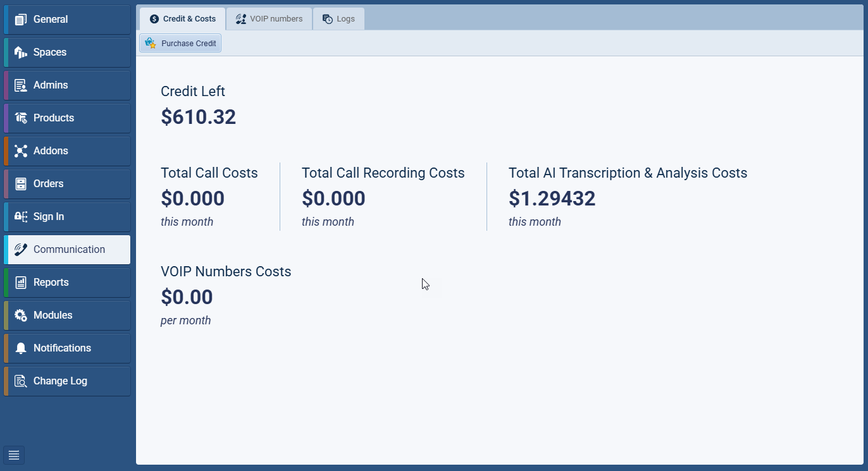Click the General sidebar icon

[x=21, y=20]
